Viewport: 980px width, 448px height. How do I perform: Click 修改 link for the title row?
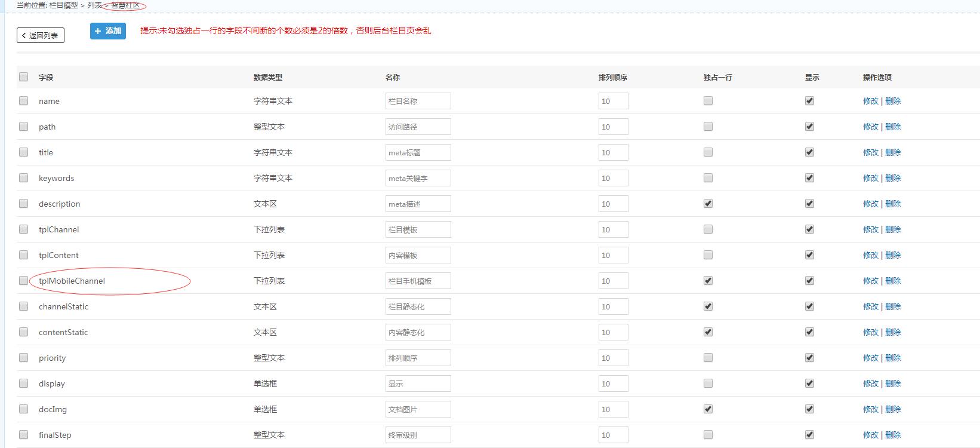(870, 152)
